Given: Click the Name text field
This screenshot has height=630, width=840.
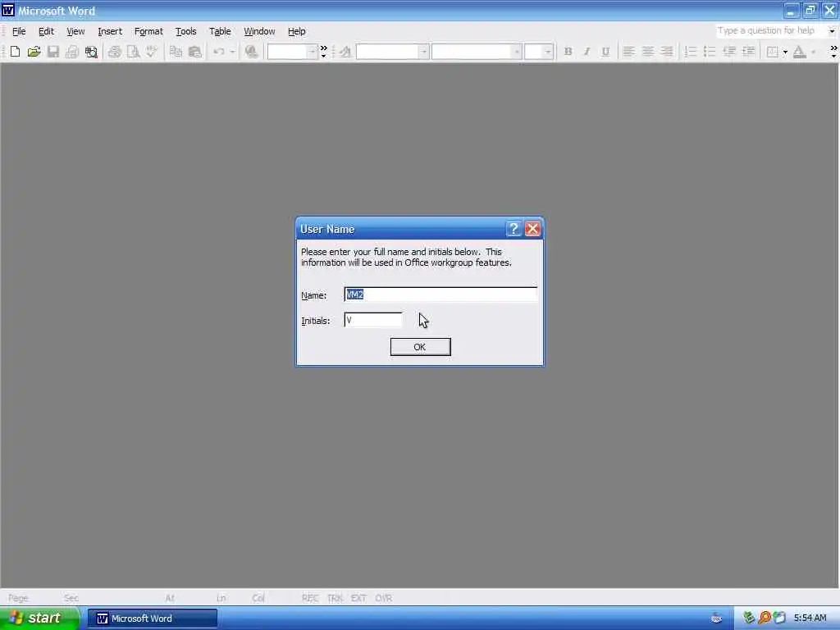Looking at the screenshot, I should tap(441, 294).
